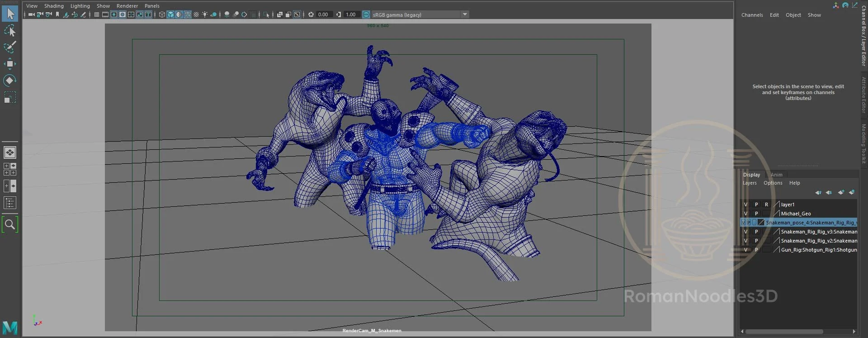Open the Shading panel menu
This screenshot has width=868, height=338.
(x=54, y=6)
